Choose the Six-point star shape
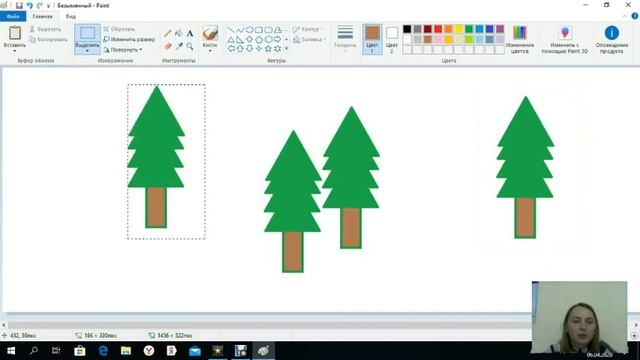The width and height of the screenshot is (640, 360). pos(278,49)
